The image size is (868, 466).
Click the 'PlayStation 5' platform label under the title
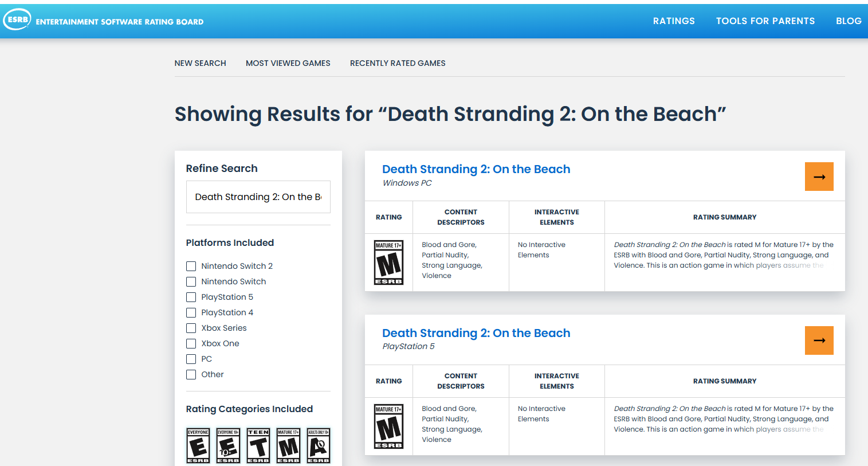click(409, 346)
